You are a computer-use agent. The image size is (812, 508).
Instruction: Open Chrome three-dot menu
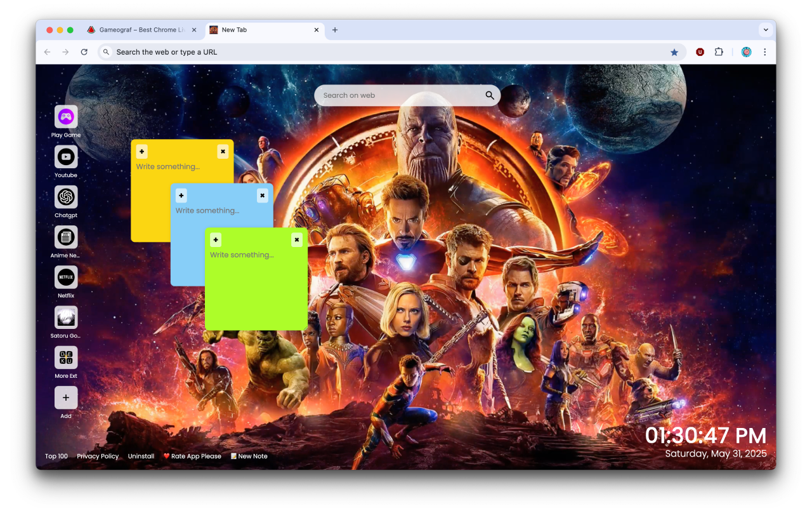coord(764,52)
